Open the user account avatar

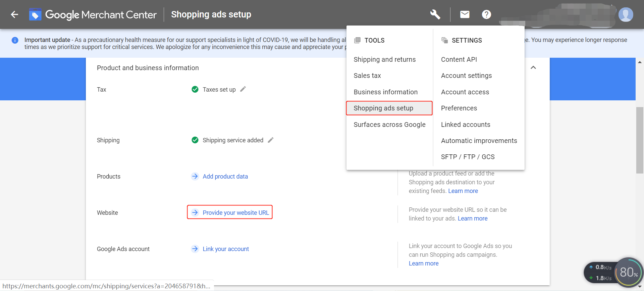click(626, 15)
